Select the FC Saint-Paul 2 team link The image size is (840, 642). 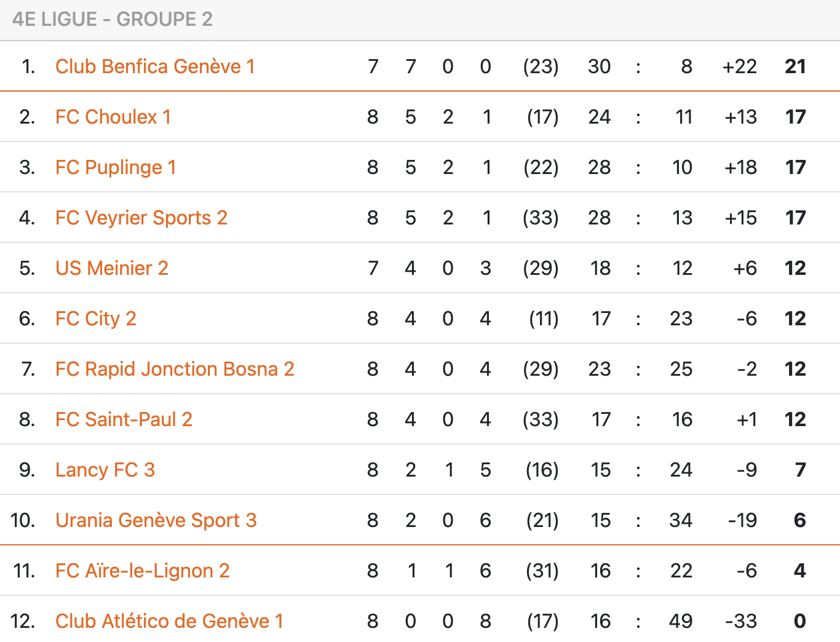pos(124,419)
